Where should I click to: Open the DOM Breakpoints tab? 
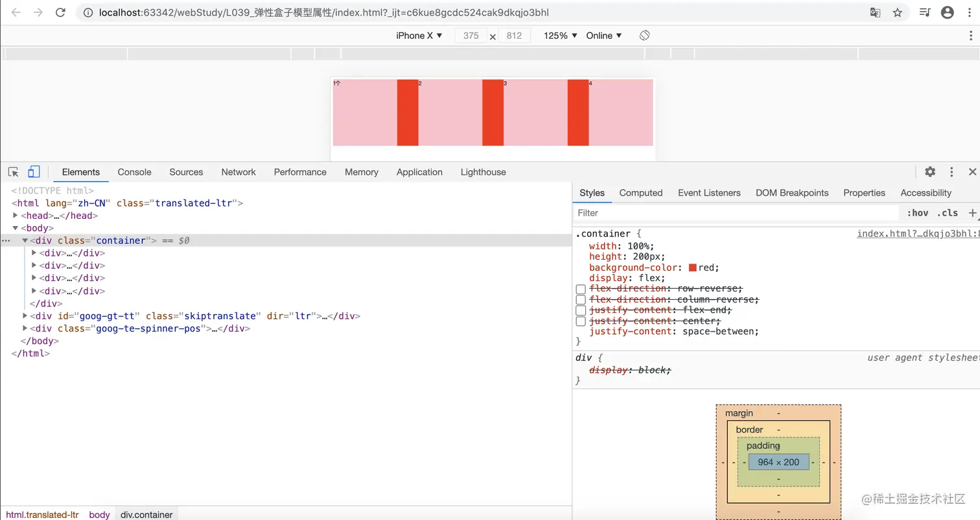pos(792,192)
